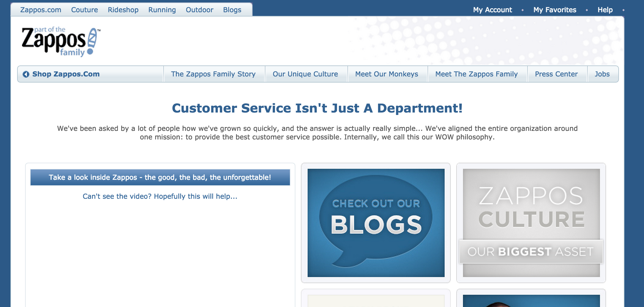Visit the Jobs menu item
Viewport: 644px width, 307px height.
click(603, 74)
